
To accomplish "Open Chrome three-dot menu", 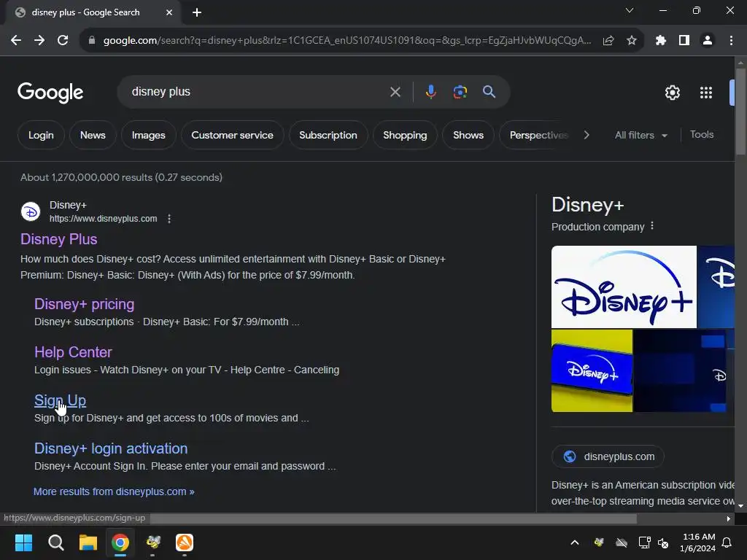I will [x=731, y=41].
